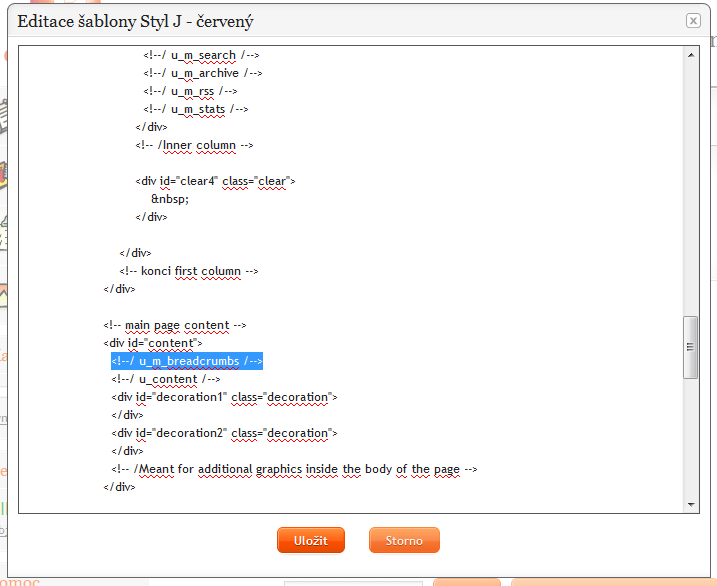Place cursor on the u_m_search comment line
The width and height of the screenshot is (717, 586).
point(201,55)
